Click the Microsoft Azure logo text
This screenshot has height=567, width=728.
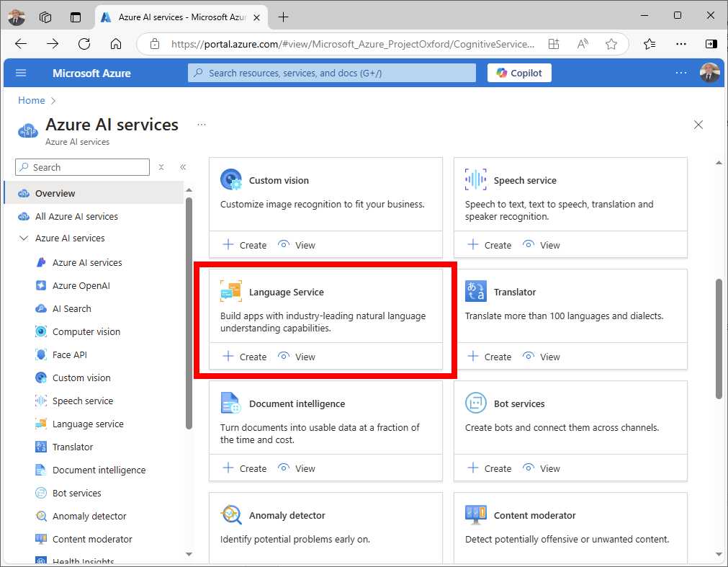pos(91,73)
